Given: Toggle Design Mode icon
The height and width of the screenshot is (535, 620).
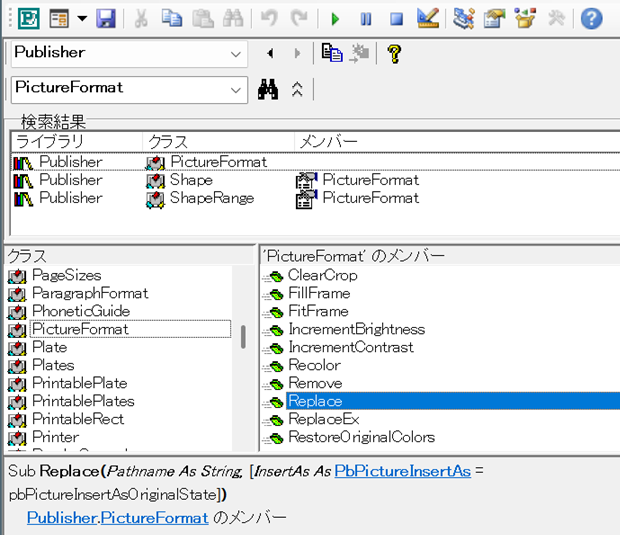Looking at the screenshot, I should [x=428, y=18].
